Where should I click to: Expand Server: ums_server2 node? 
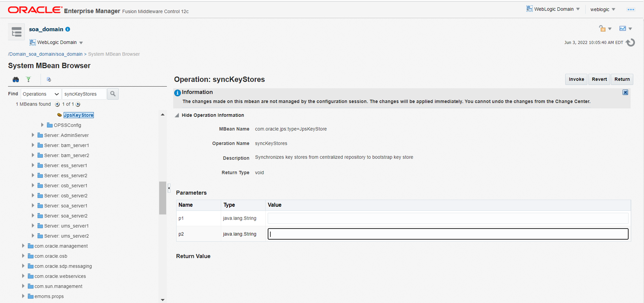click(x=33, y=236)
